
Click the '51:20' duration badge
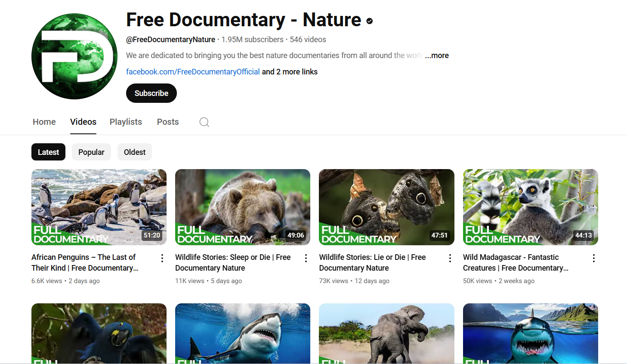(x=152, y=235)
